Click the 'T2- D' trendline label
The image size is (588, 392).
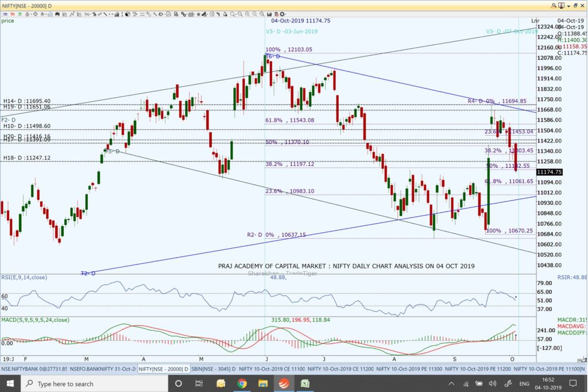88,274
